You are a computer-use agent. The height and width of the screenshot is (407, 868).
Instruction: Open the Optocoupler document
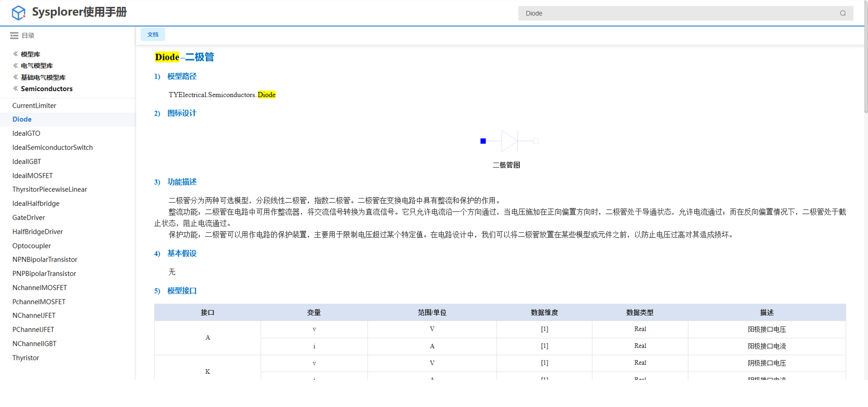(x=32, y=246)
